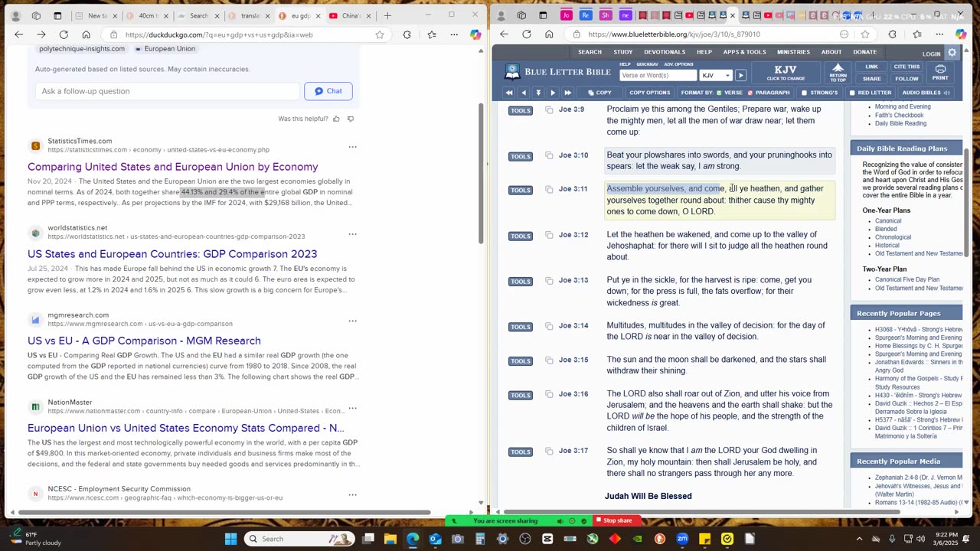Favorite the DuckDuckGo page with the star icon
The image size is (980, 551).
click(380, 34)
